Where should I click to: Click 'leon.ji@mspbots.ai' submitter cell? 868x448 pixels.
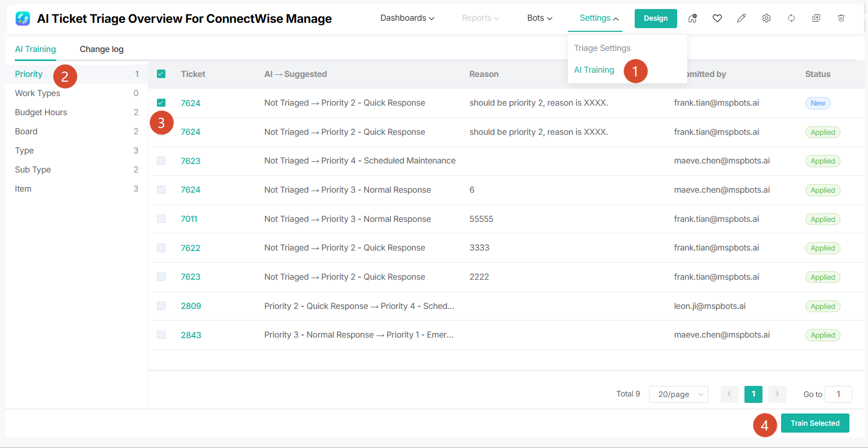(709, 306)
